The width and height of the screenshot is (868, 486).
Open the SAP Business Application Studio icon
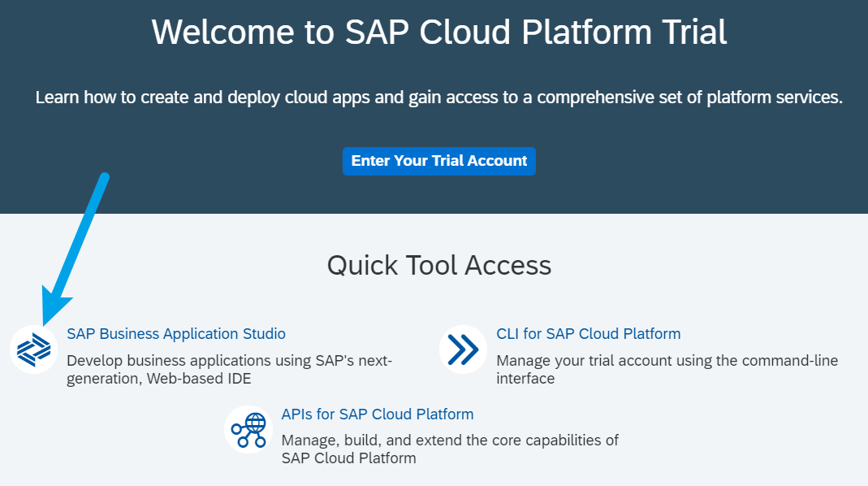click(x=34, y=349)
